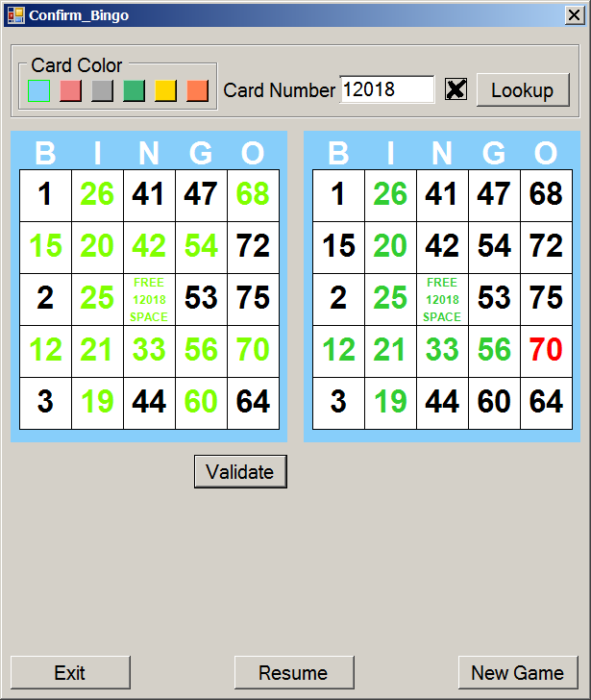Click 41 on the left card
Screen dimensions: 591x700
coord(149,195)
